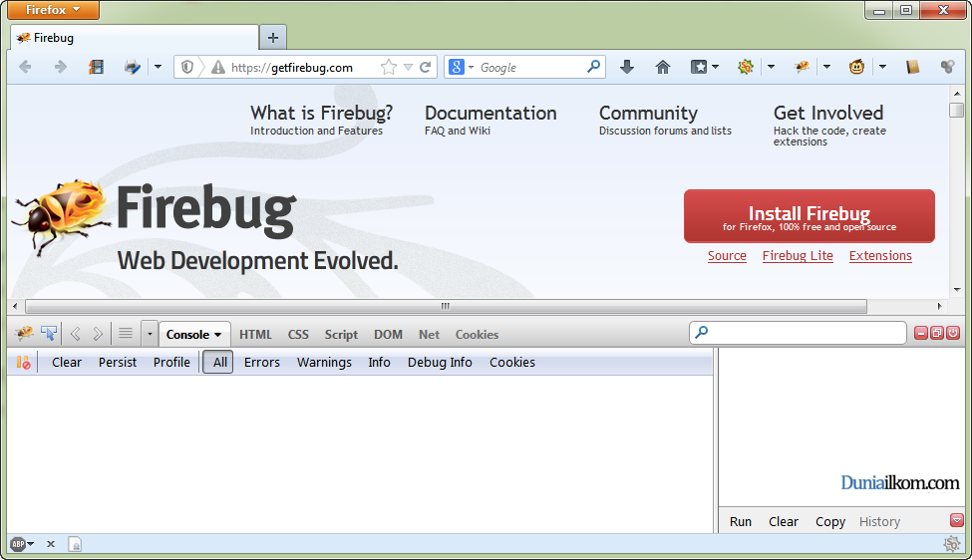972x560 pixels.
Task: Go to the Home page icon
Action: click(663, 67)
